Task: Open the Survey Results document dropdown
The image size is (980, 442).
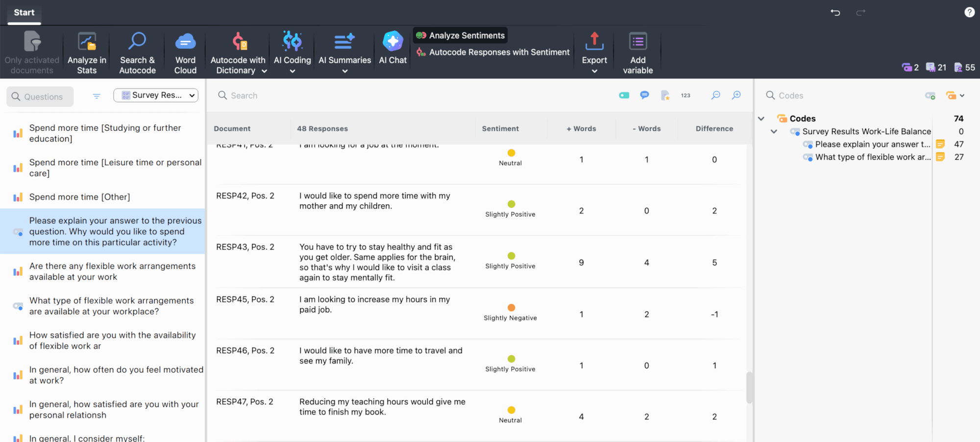Action: coord(155,95)
